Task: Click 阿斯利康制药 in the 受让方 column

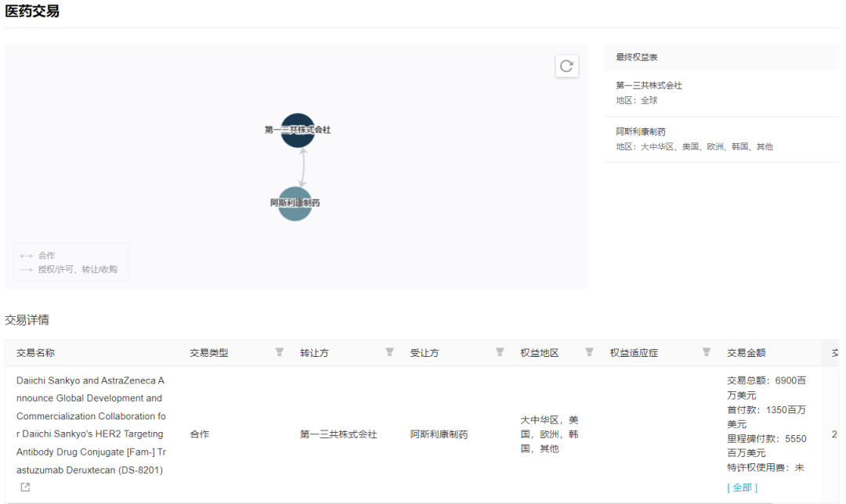Action: tap(439, 434)
